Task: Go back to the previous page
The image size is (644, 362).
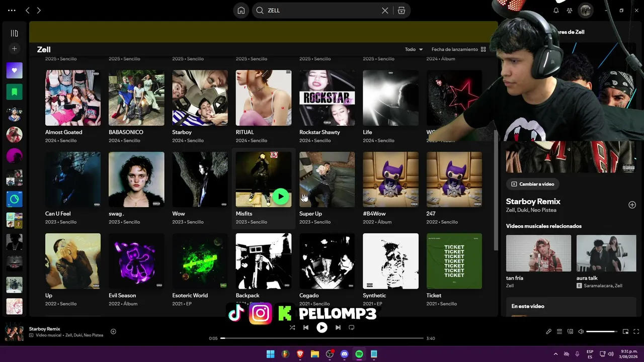Action: point(28,11)
